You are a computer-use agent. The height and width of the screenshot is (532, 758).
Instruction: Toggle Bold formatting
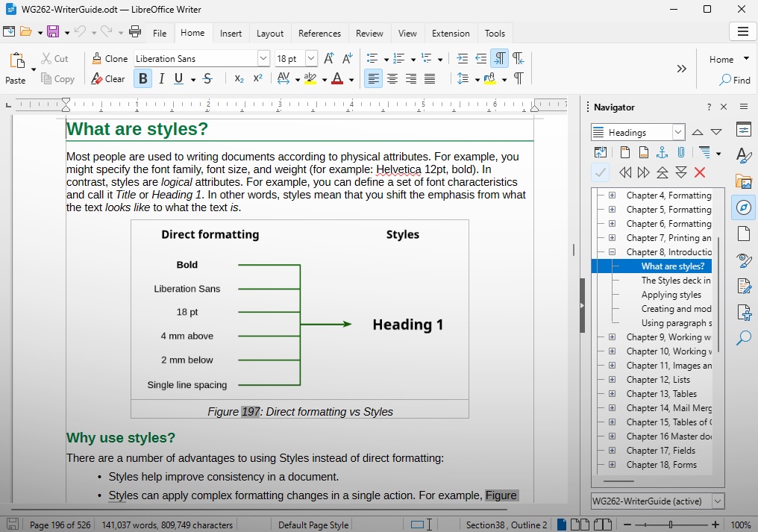coord(143,79)
